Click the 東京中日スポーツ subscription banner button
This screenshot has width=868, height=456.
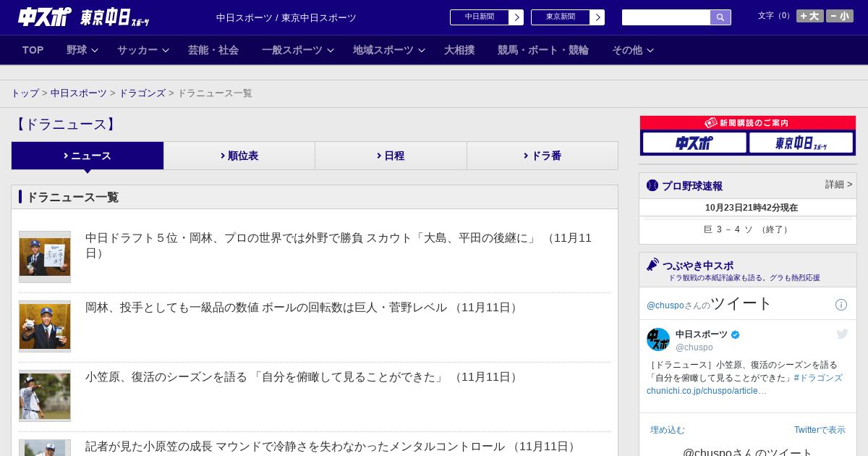click(801, 143)
